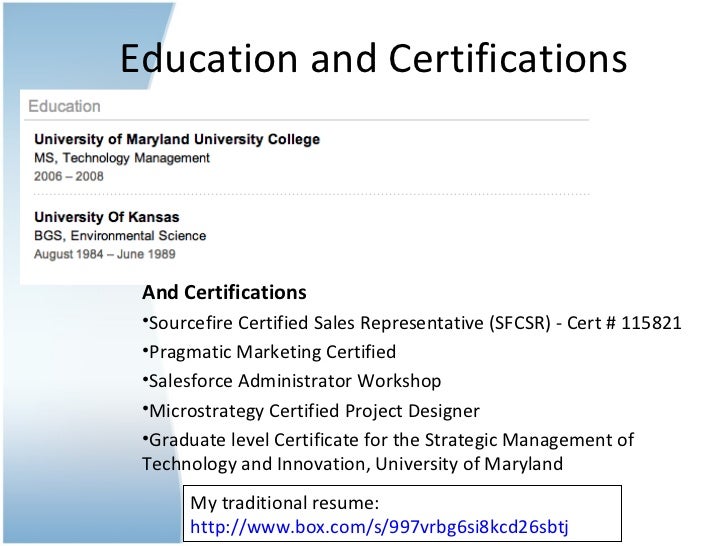Click the '2006 – 2008' date range
Screen dimensions: 728x546
[x=69, y=176]
